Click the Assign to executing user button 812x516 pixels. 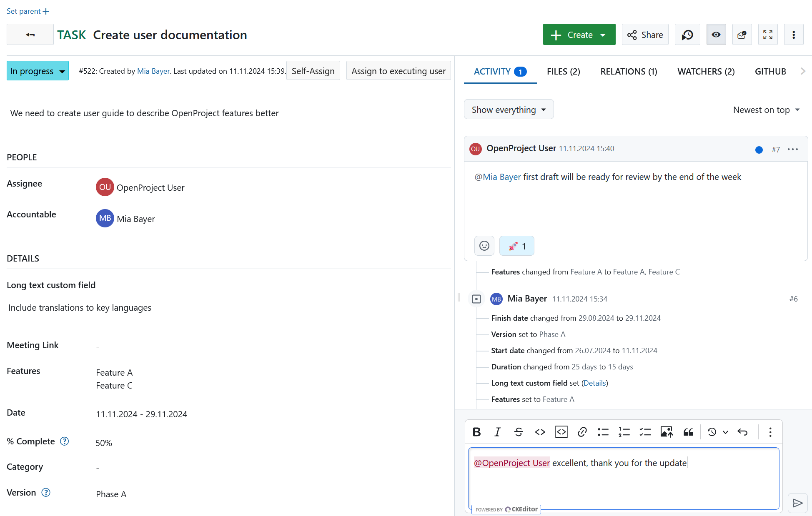[x=398, y=71]
